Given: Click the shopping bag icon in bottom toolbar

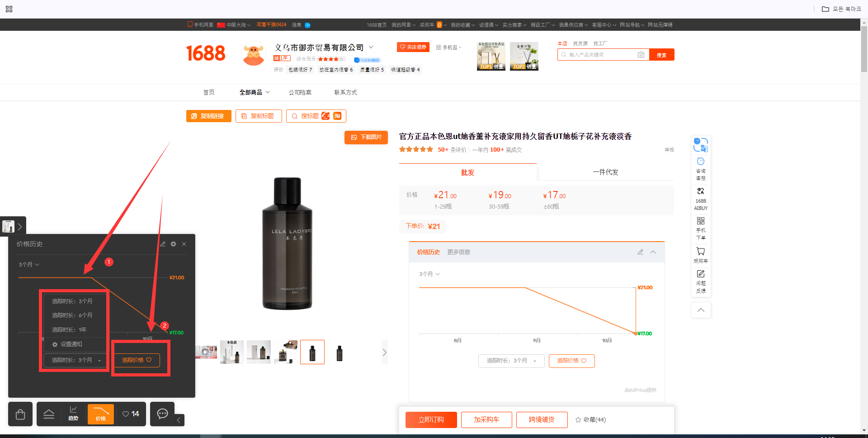Looking at the screenshot, I should 20,414.
